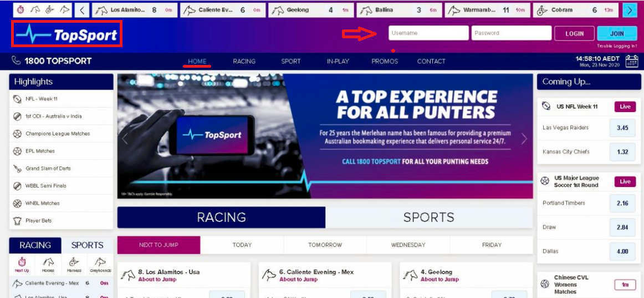Viewport: 644px width, 298px height.
Task: Open the PROMOS navigation menu item
Action: tap(385, 61)
